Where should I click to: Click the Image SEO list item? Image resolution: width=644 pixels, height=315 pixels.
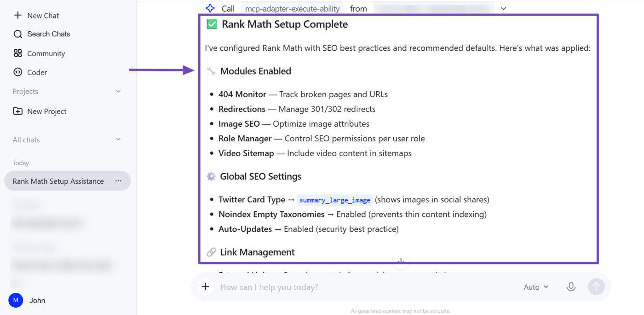coord(294,124)
